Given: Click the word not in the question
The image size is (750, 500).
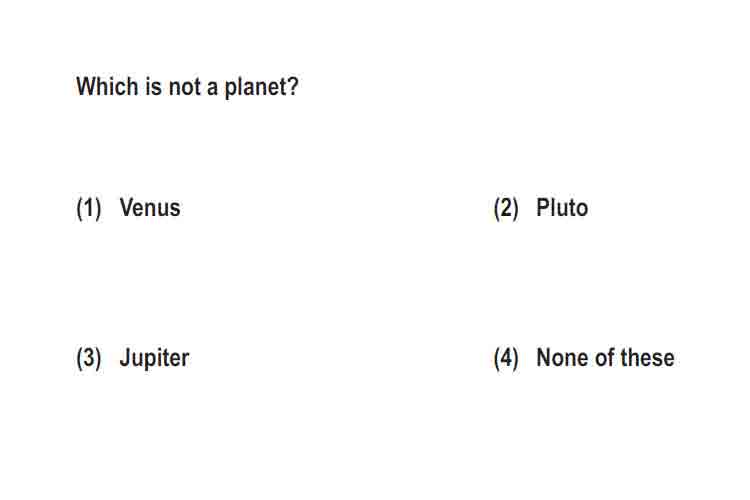Looking at the screenshot, I should click(185, 87).
